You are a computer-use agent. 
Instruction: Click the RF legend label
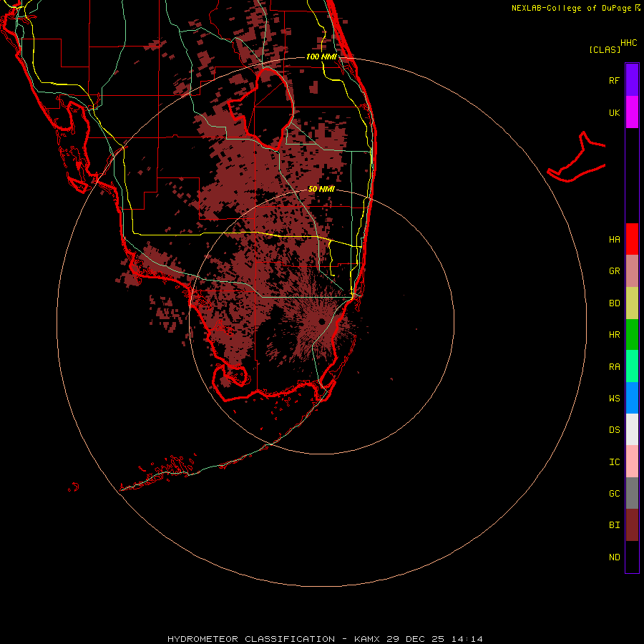tap(614, 80)
